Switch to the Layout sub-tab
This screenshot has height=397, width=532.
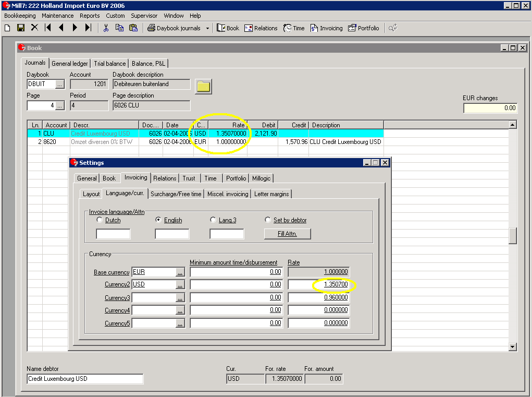(91, 194)
